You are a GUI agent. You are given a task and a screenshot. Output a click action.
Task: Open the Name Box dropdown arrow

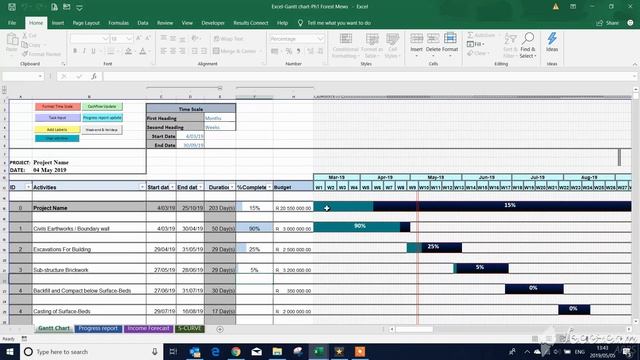pyautogui.click(x=40, y=76)
